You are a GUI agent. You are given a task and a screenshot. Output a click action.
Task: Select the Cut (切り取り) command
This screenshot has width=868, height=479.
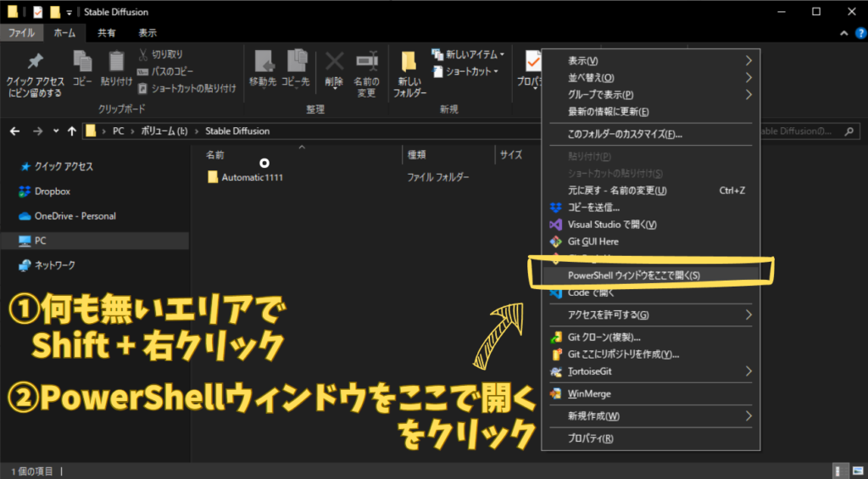pyautogui.click(x=160, y=54)
